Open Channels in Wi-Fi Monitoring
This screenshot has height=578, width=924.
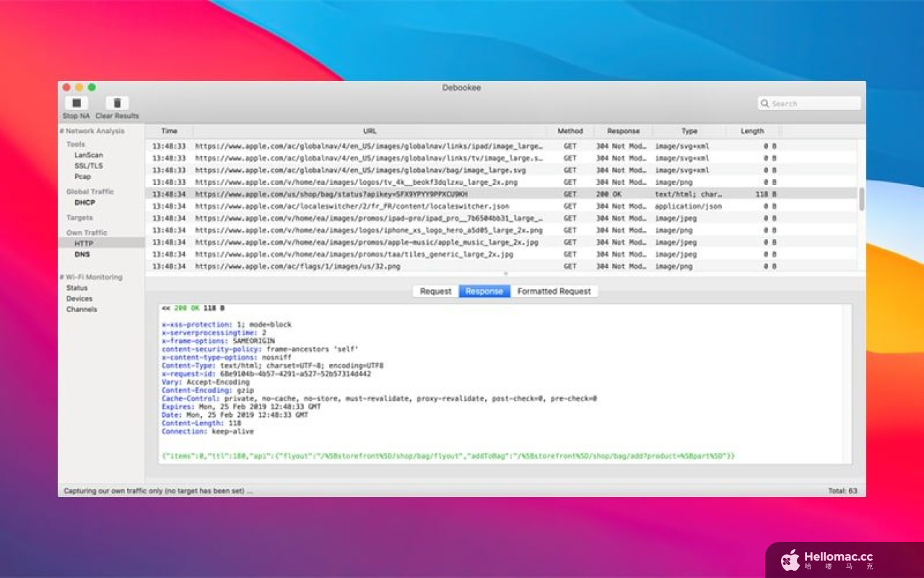(82, 309)
